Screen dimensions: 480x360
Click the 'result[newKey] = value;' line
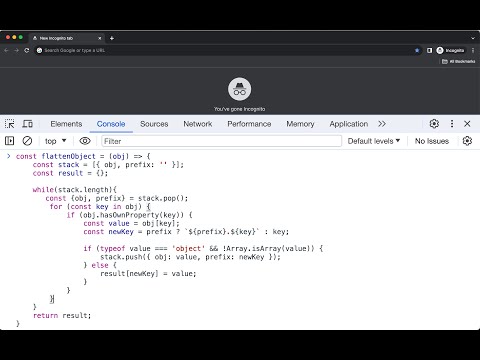(148, 274)
